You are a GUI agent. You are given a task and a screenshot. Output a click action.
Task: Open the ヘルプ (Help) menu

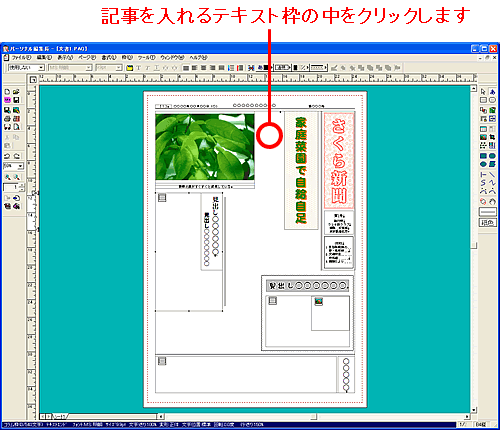coord(198,58)
